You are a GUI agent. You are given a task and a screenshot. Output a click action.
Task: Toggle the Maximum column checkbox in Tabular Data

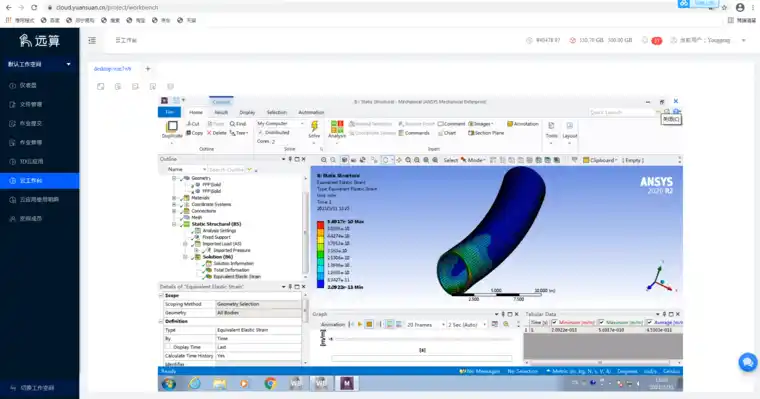(x=602, y=322)
